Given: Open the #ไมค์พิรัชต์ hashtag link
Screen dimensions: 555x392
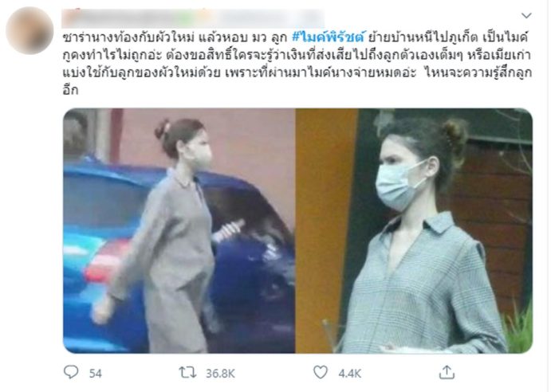Looking at the screenshot, I should (x=329, y=37).
